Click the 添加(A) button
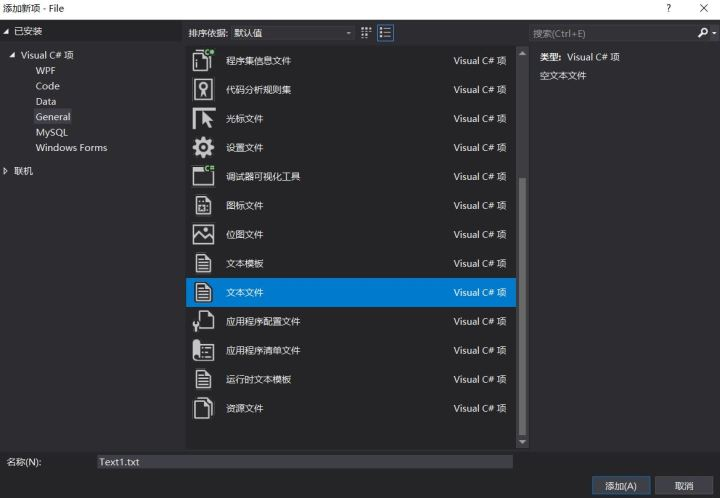 pyautogui.click(x=620, y=486)
